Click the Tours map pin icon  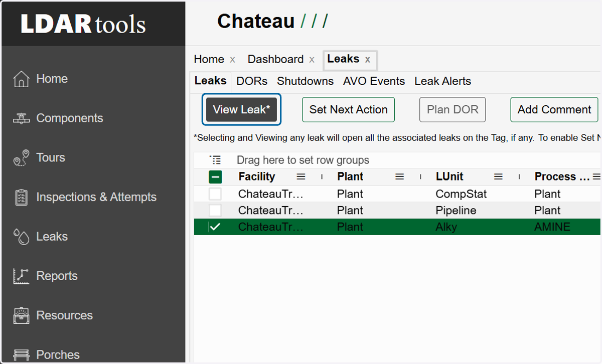[21, 158]
